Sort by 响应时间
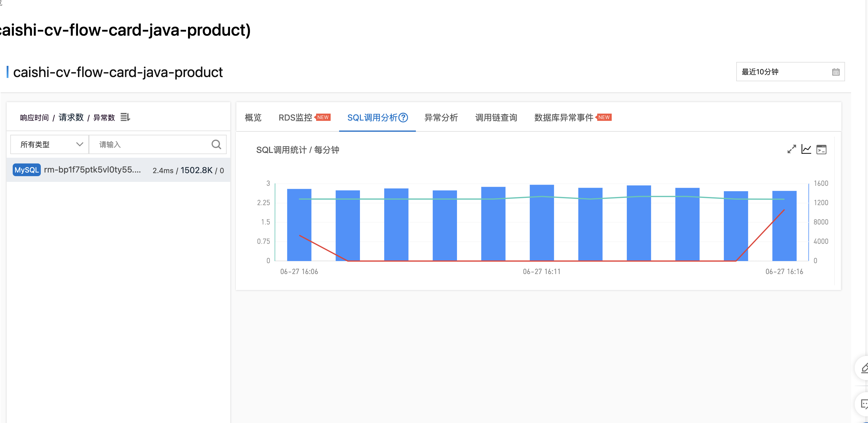 pos(34,118)
